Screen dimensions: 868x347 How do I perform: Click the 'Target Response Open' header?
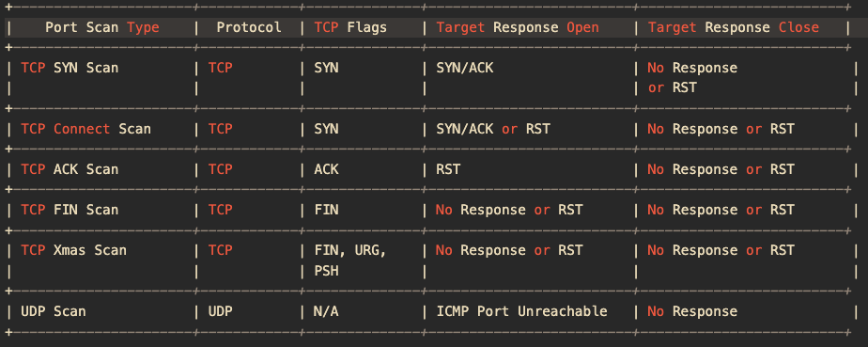point(518,27)
